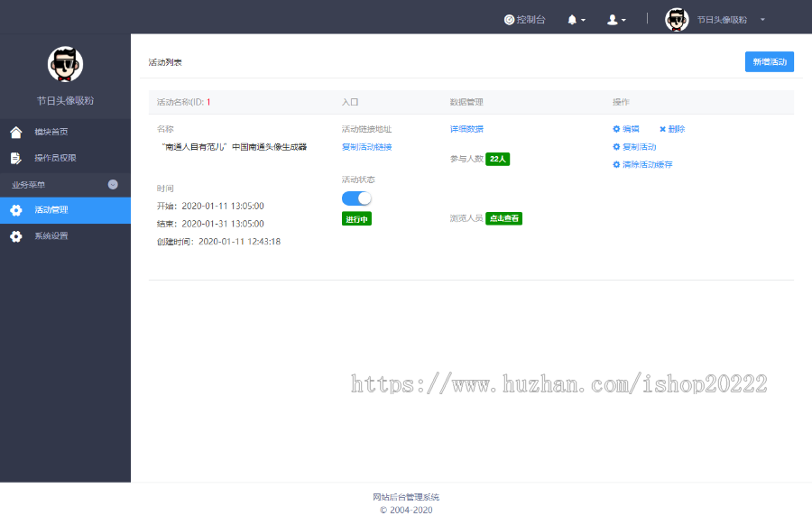This screenshot has width=812, height=525.
Task: Click the gear icon beside 系统设置
Action: [16, 236]
